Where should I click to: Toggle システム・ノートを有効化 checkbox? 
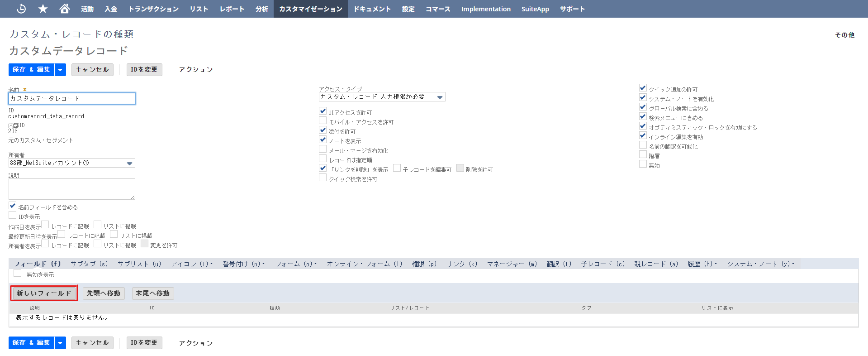coord(643,97)
